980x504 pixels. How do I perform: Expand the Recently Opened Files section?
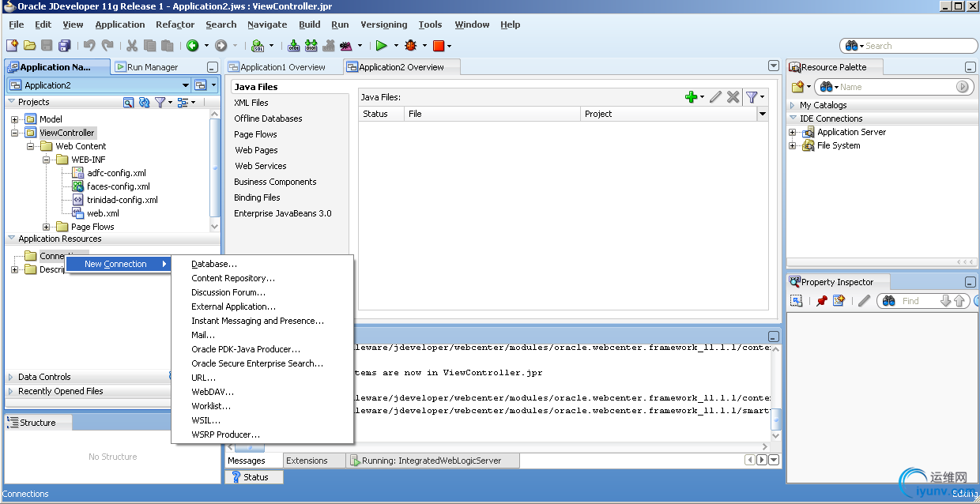pyautogui.click(x=11, y=391)
